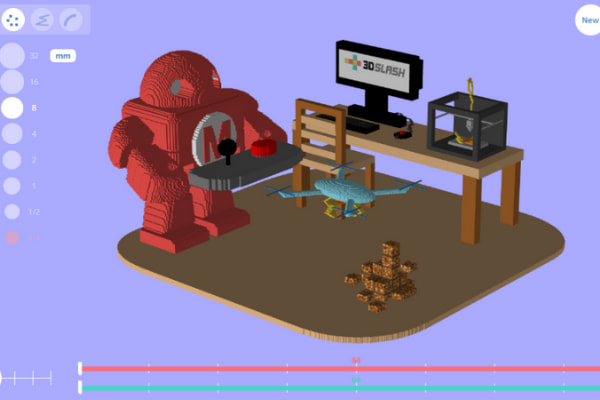Click the New button
The image size is (600, 400).
588,20
